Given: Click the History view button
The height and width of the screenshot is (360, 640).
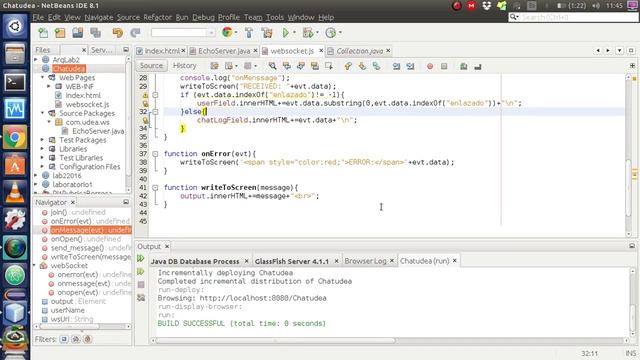Looking at the screenshot, I should point(184,66).
